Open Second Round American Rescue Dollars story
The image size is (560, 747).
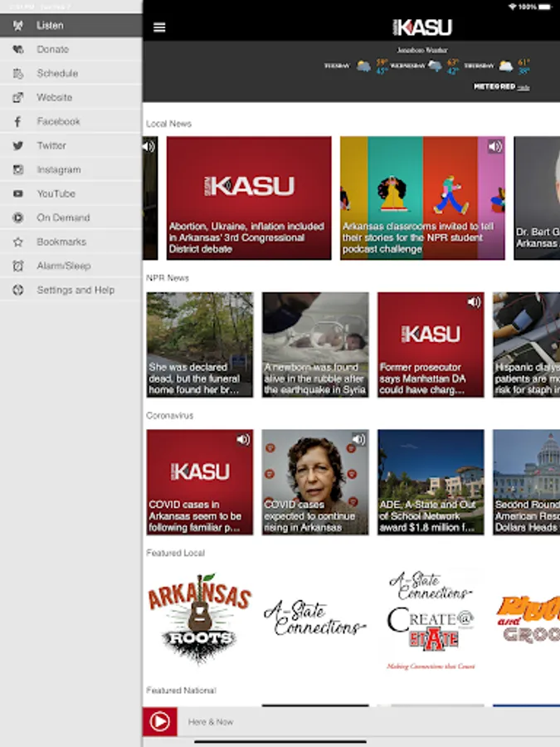(x=526, y=482)
